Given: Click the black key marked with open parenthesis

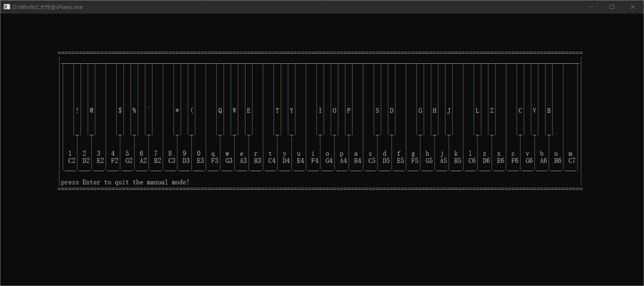Looking at the screenshot, I should (x=192, y=100).
